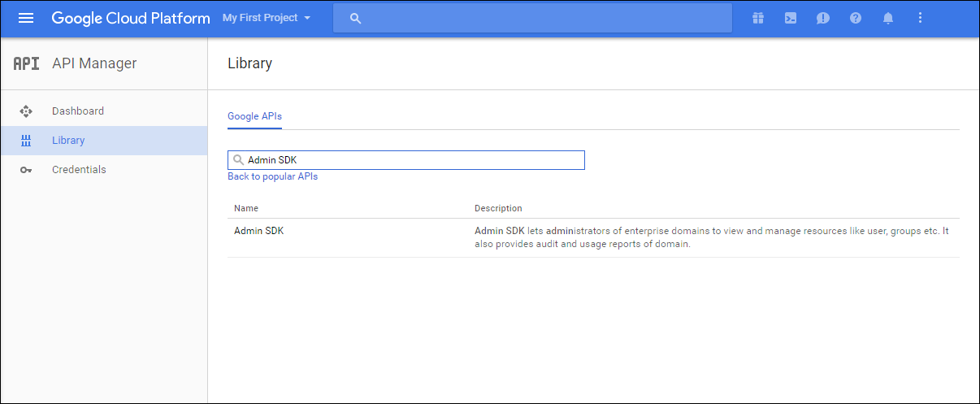Open the feedback alert icon
The height and width of the screenshot is (404, 980).
pyautogui.click(x=823, y=18)
